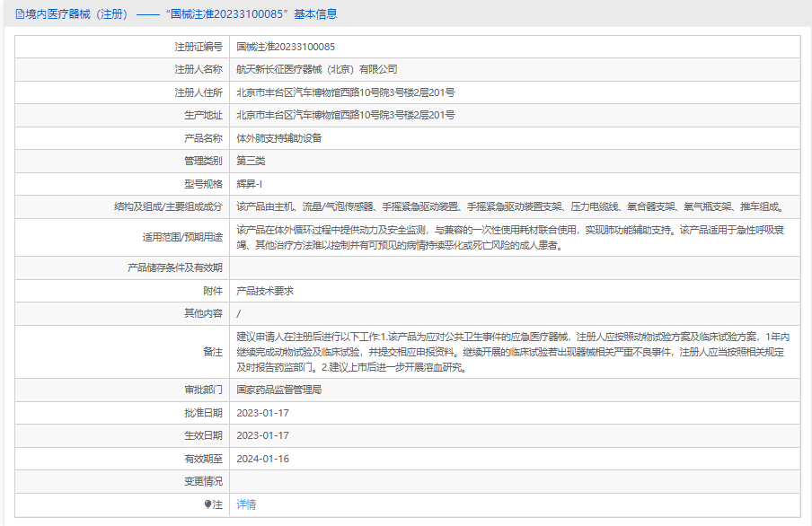
Task: Click the 管理类别 label
Action: (x=203, y=161)
